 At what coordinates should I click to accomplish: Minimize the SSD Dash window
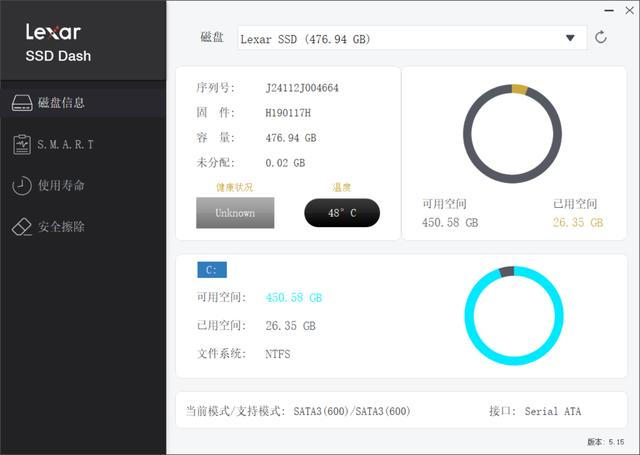[609, 11]
